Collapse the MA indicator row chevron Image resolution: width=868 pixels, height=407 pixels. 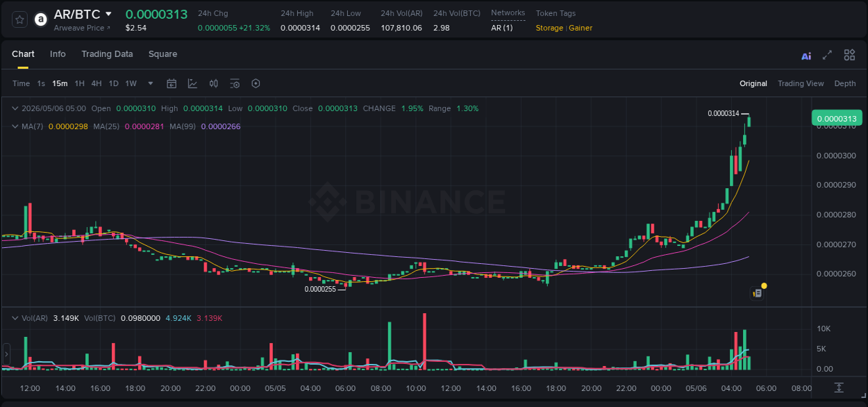pos(15,126)
